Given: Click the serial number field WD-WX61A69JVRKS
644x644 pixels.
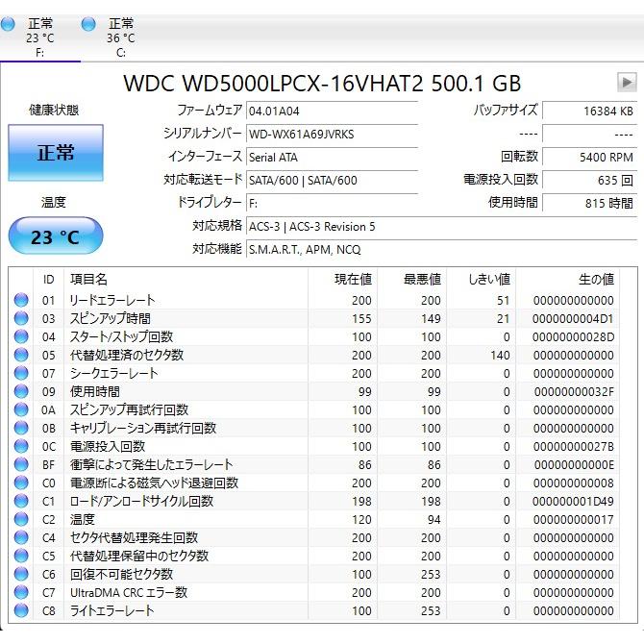Looking at the screenshot, I should [x=332, y=134].
